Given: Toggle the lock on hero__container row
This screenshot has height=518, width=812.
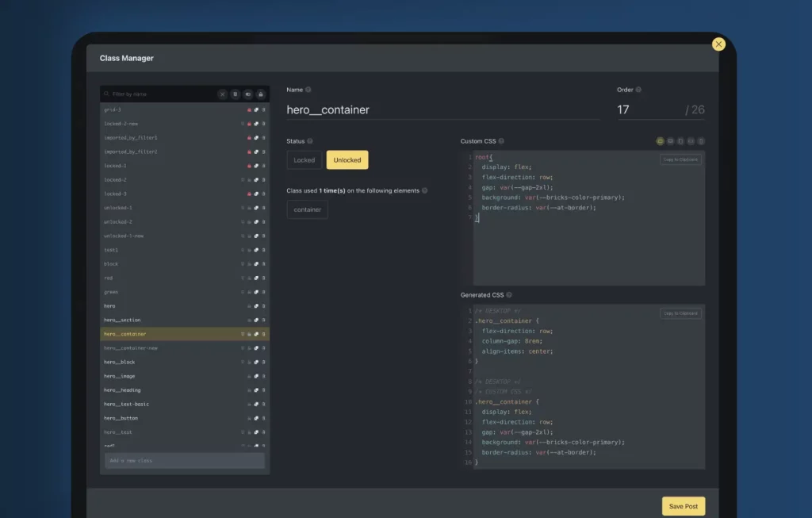Looking at the screenshot, I should pyautogui.click(x=249, y=334).
